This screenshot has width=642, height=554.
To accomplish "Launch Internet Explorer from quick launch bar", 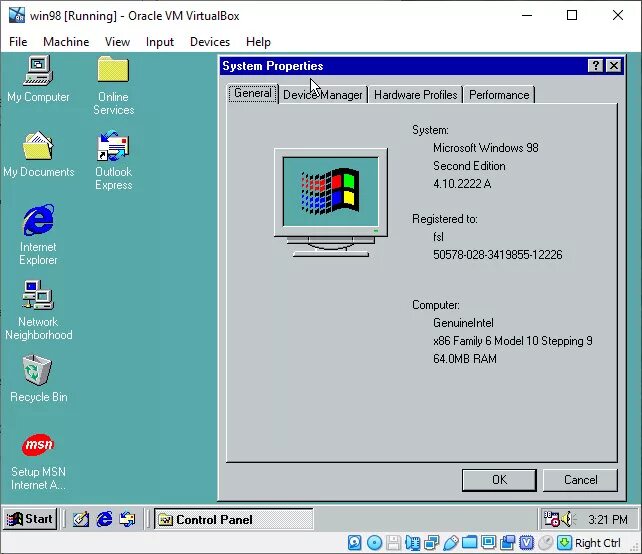I will coord(104,519).
